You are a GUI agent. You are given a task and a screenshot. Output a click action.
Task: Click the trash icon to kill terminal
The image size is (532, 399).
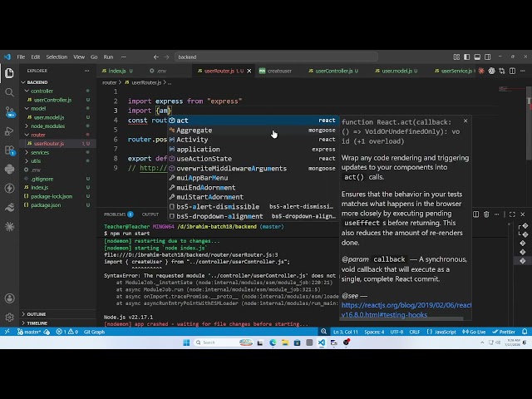click(x=486, y=214)
